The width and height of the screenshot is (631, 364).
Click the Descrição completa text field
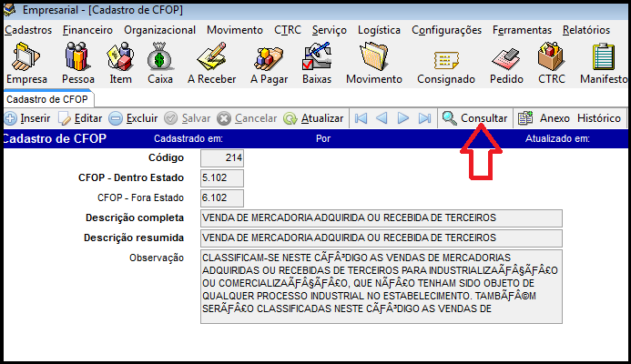coord(381,217)
